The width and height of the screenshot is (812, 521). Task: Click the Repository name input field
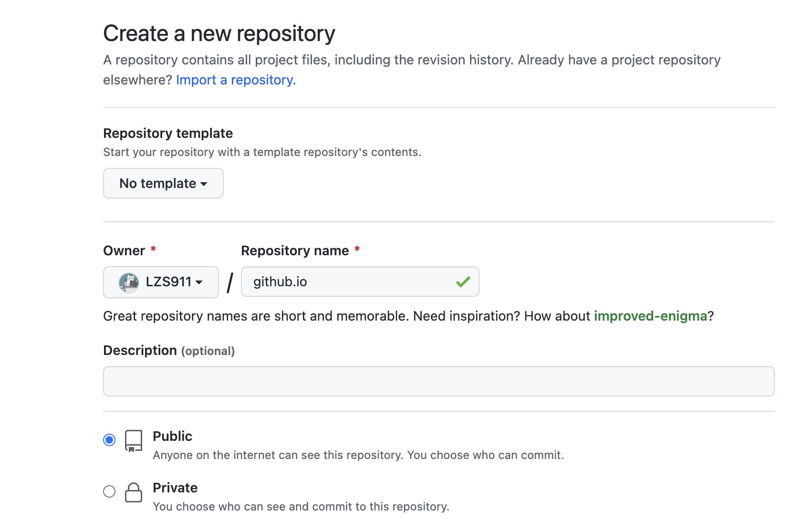(x=360, y=281)
